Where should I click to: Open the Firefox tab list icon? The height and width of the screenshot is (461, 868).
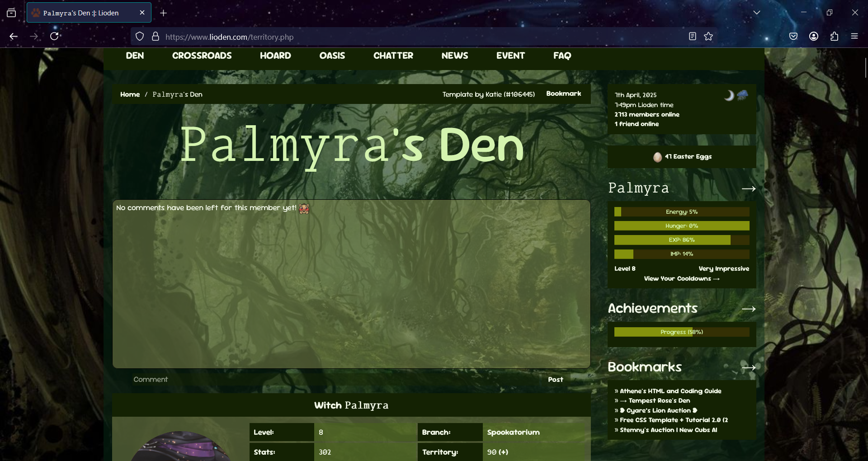11,13
